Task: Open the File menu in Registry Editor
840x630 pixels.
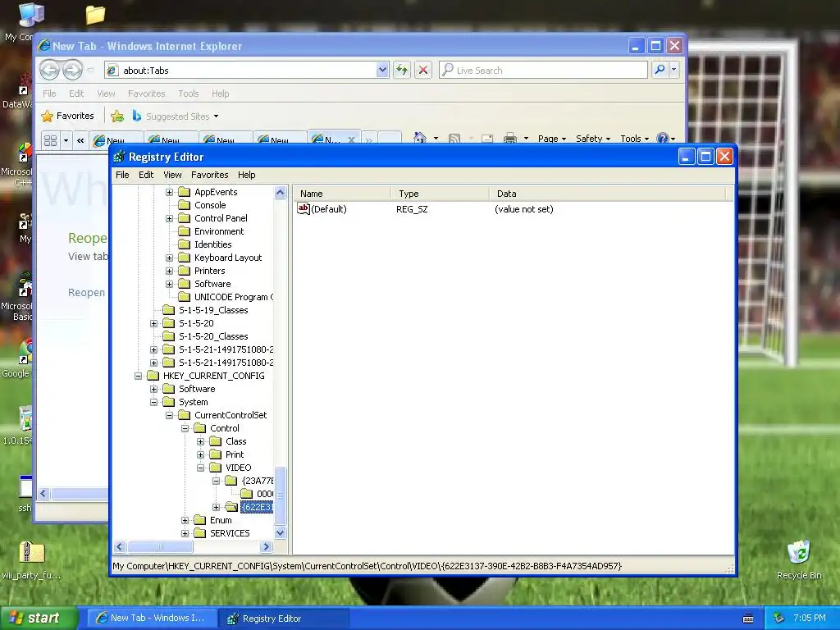Action: click(x=122, y=175)
